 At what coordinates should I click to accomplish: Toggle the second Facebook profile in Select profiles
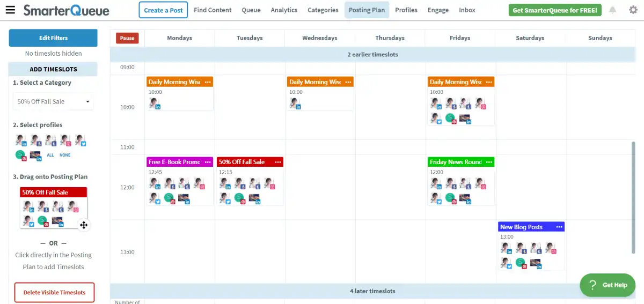pyautogui.click(x=50, y=140)
